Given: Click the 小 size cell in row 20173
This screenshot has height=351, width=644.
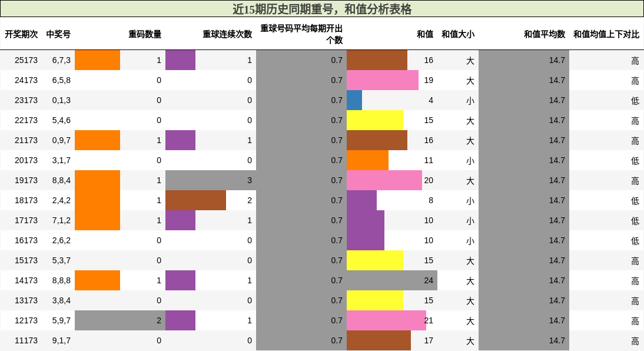Looking at the screenshot, I should coord(470,161).
